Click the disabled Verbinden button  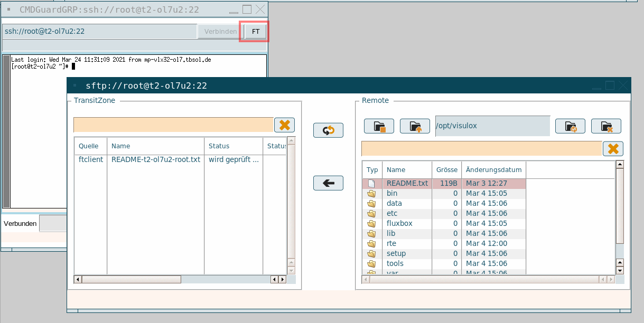220,32
